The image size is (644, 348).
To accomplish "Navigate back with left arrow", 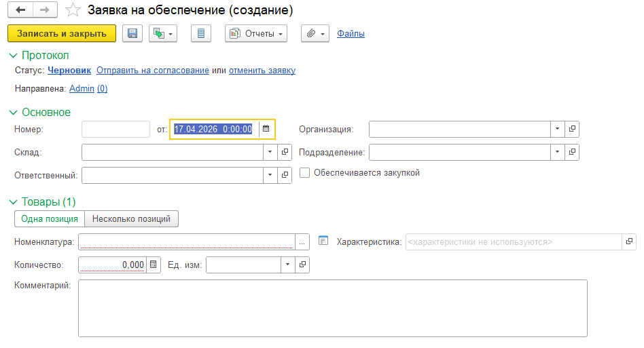I will pos(21,10).
